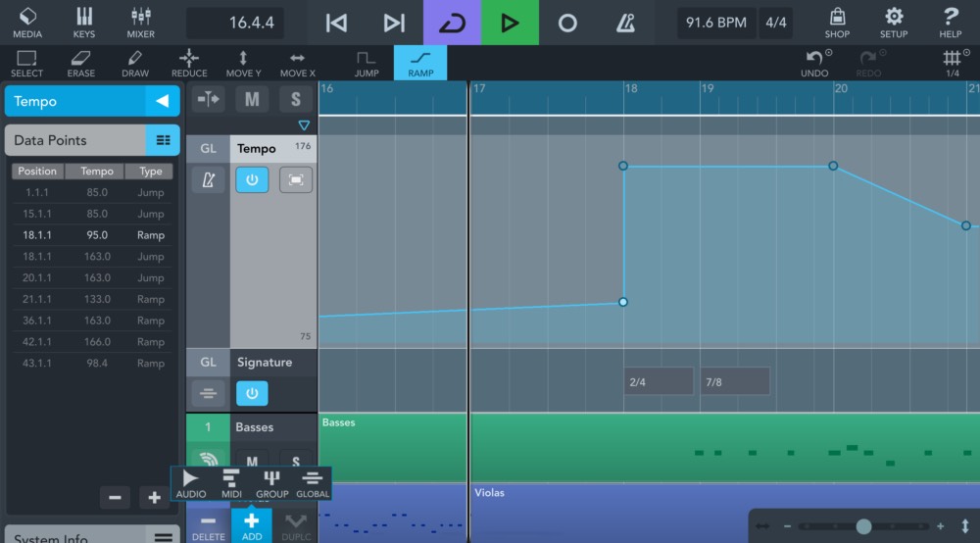The width and height of the screenshot is (980, 543).
Task: Select the Position column header
Action: pyautogui.click(x=37, y=172)
